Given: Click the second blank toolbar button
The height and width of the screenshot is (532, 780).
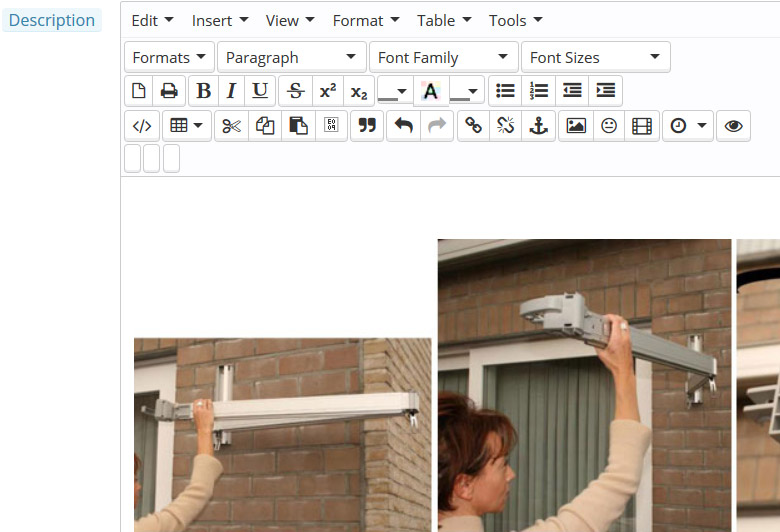Looking at the screenshot, I should tap(151, 158).
